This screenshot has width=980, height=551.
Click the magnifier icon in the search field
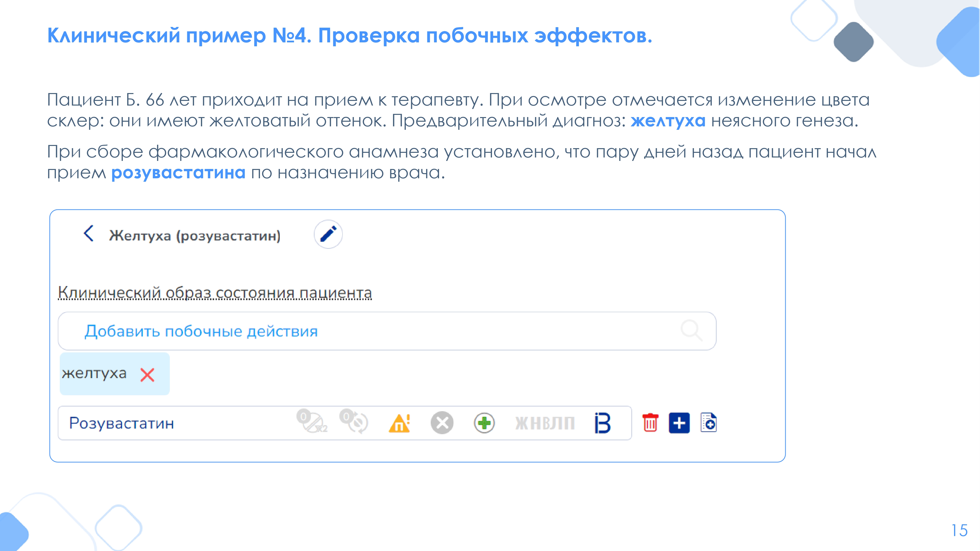(691, 330)
